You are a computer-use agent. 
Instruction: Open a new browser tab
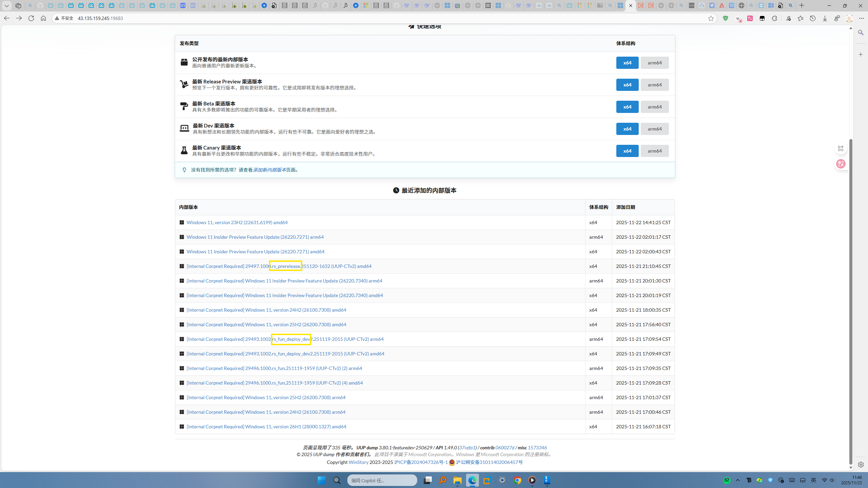point(802,5)
